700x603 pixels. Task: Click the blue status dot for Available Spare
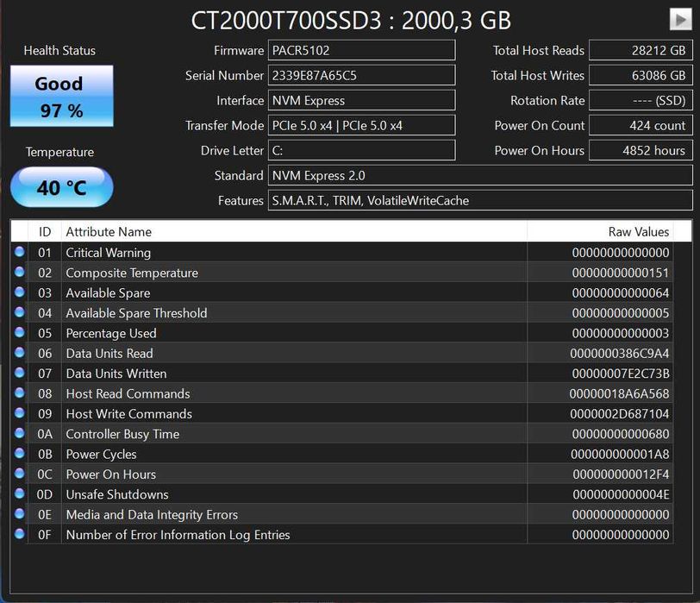coord(19,292)
